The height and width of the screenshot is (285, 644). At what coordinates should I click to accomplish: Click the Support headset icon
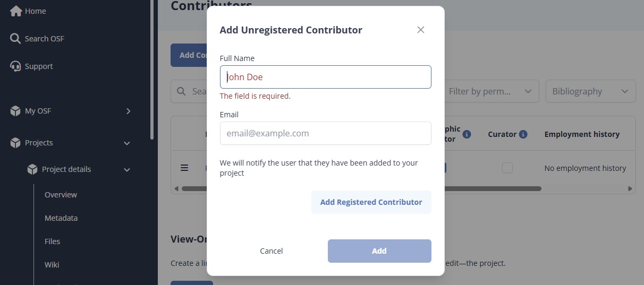15,66
